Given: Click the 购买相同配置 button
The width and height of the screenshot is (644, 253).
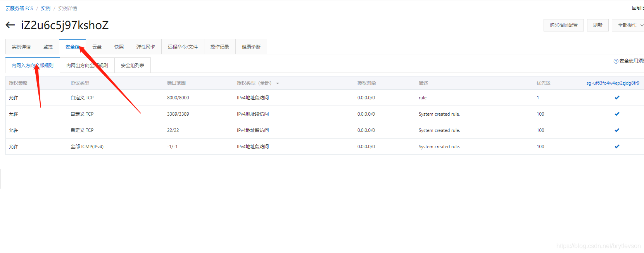Looking at the screenshot, I should tap(564, 25).
